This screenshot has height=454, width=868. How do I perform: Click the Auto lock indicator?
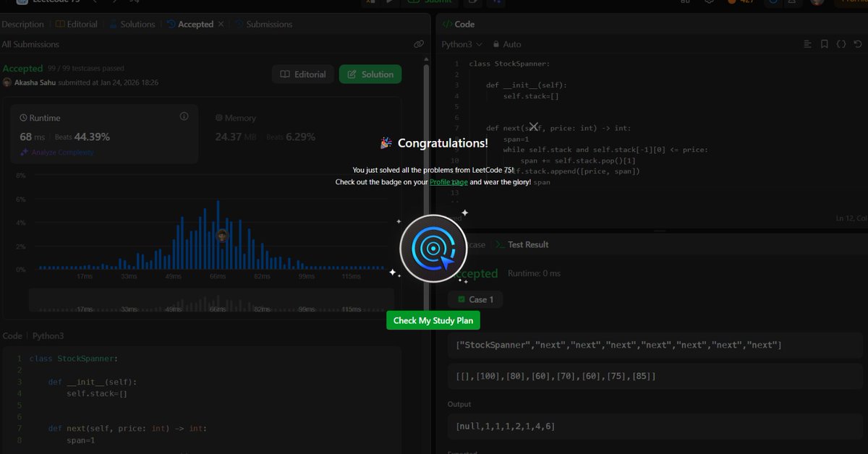coord(506,44)
